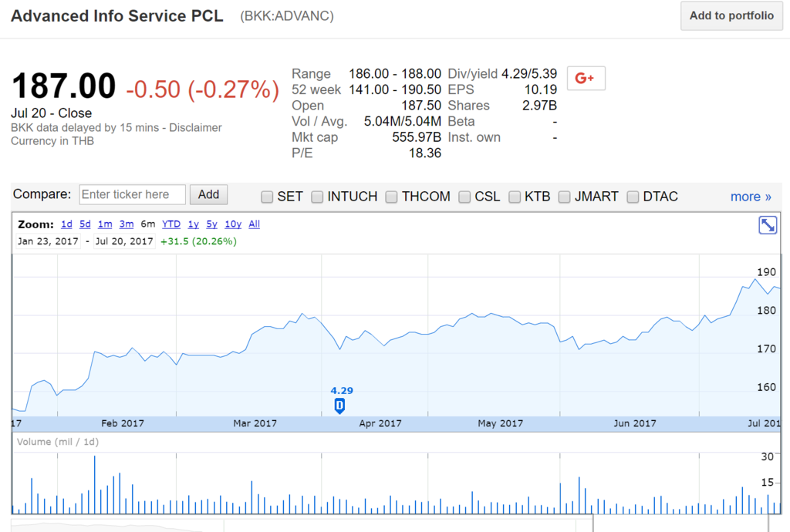Set chart zoom to 1y
The width and height of the screenshot is (790, 532).
coord(194,224)
